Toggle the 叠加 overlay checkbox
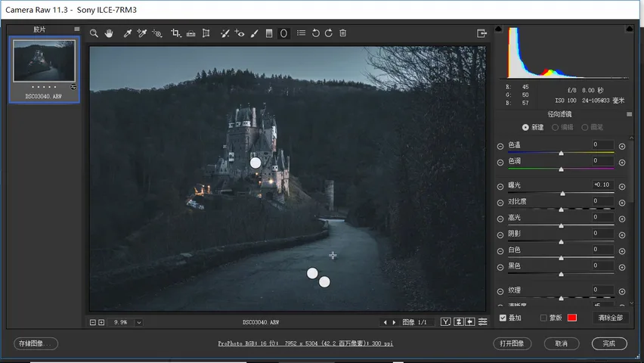The height and width of the screenshot is (363, 644). [503, 318]
